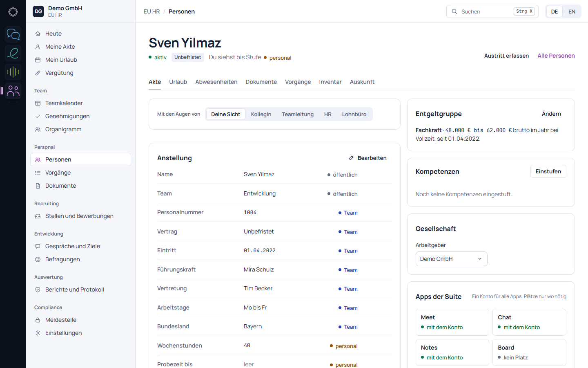588x368 pixels.
Task: Click the checkmark icon beside Genehmigungen
Action: [x=38, y=117]
